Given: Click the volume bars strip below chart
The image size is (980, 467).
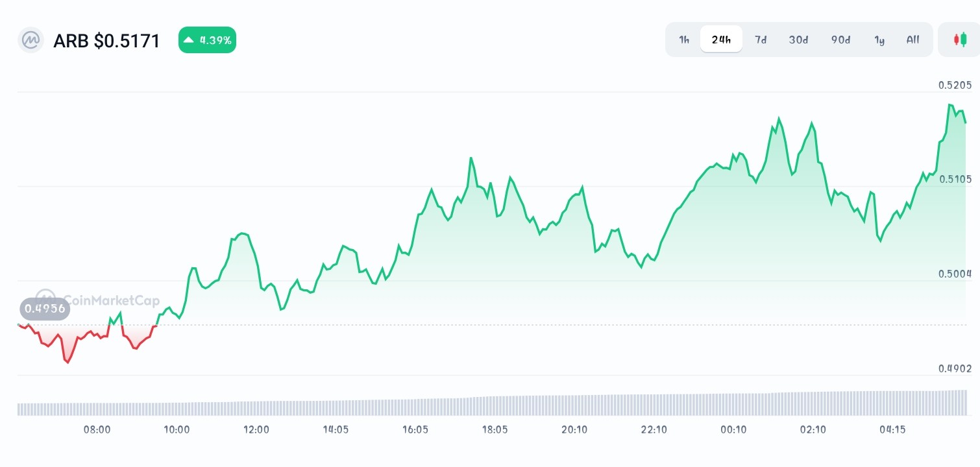Looking at the screenshot, I should pyautogui.click(x=491, y=403).
